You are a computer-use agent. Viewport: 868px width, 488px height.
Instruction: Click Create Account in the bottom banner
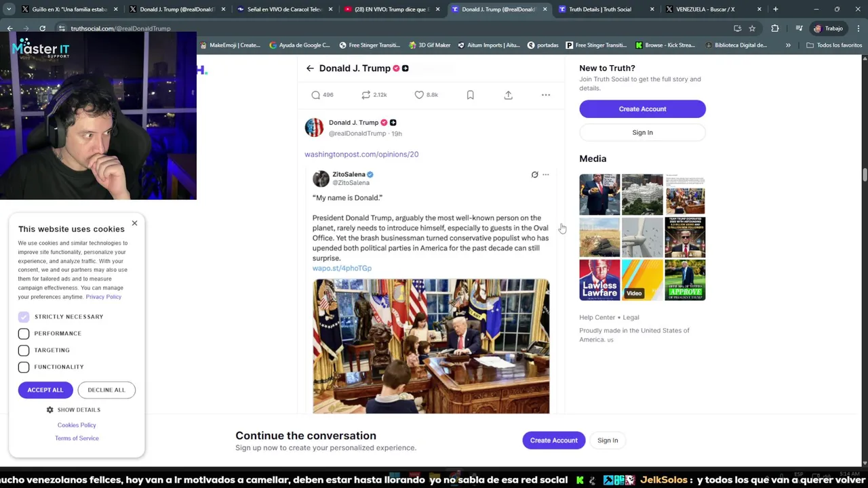coord(554,441)
